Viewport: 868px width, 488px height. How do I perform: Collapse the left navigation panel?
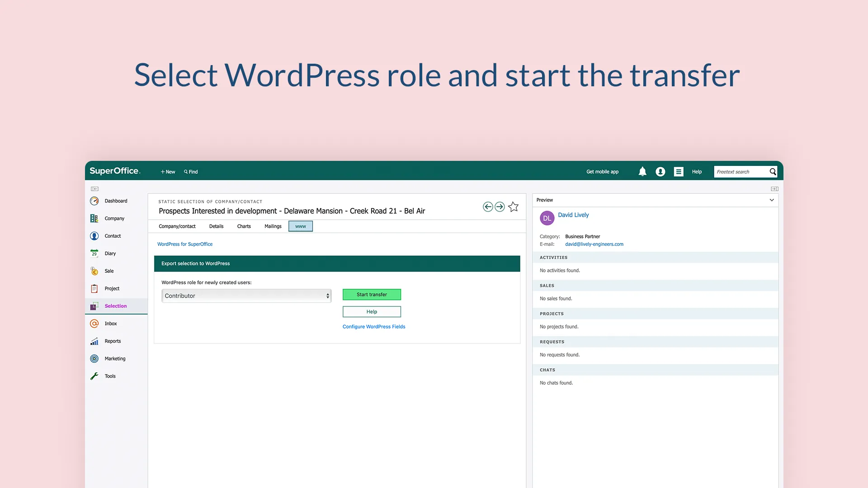(x=94, y=189)
